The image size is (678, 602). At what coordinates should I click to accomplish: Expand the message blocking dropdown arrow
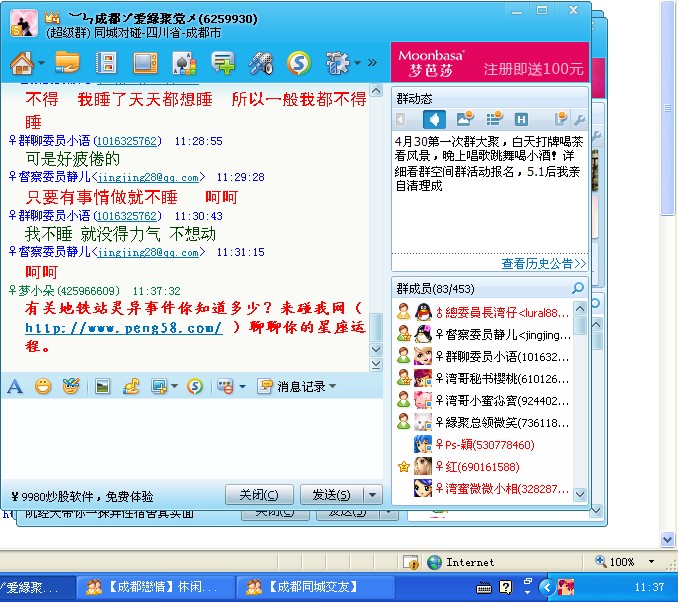[243, 386]
